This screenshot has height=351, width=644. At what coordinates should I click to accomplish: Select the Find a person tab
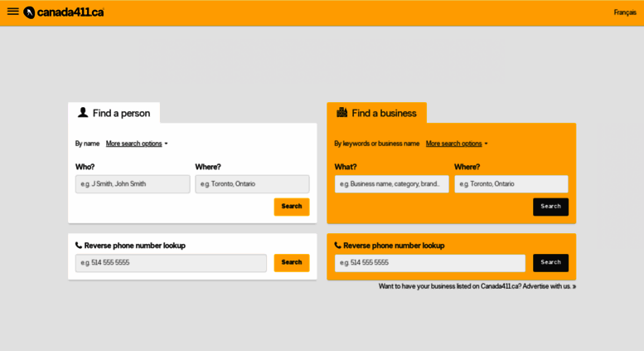point(114,113)
